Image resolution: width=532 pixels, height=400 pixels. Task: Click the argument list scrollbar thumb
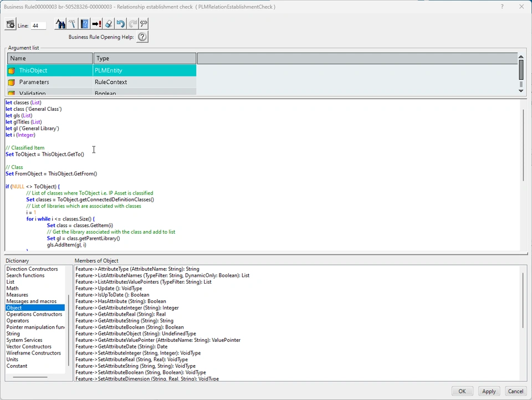[521, 70]
